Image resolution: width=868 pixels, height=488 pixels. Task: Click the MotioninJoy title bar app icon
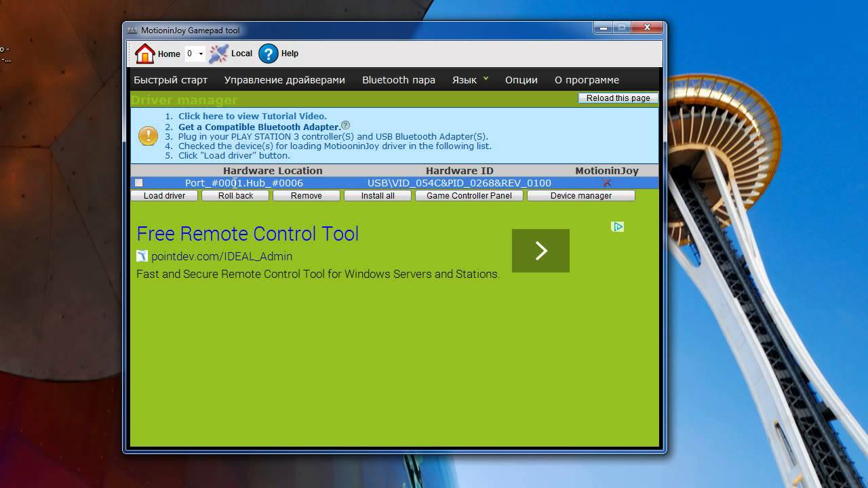[x=132, y=30]
